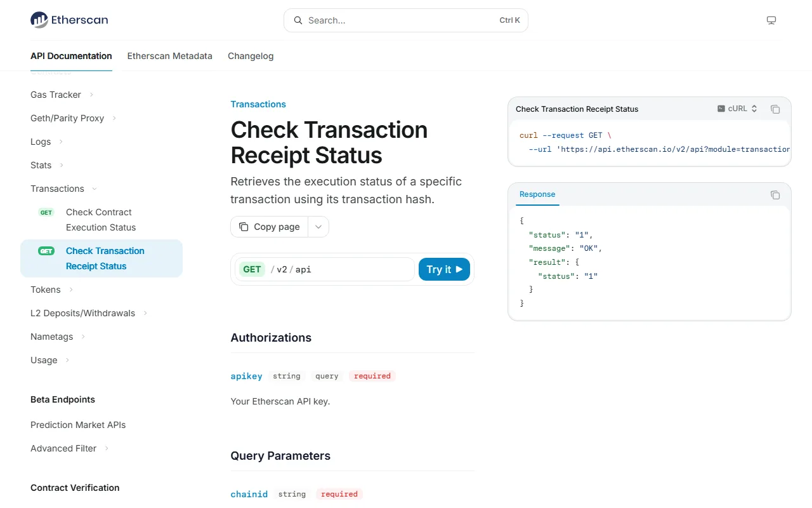Image resolution: width=812 pixels, height=508 pixels.
Task: Click the Check Transaction Receipt Status code title
Action: coord(577,109)
